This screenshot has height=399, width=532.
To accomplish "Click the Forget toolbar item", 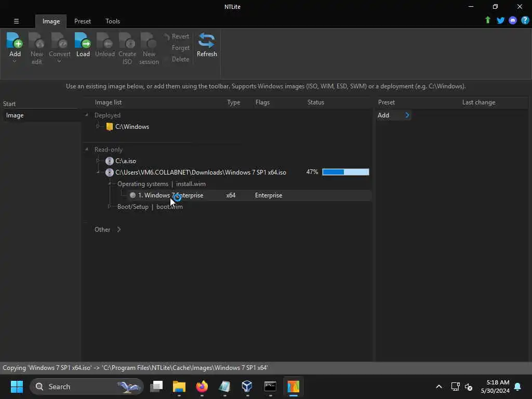I will pyautogui.click(x=180, y=48).
